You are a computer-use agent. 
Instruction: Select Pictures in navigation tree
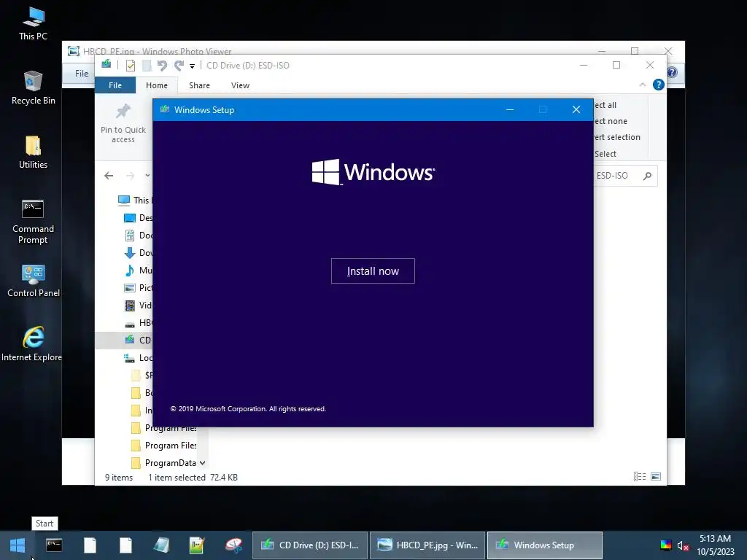click(x=138, y=287)
